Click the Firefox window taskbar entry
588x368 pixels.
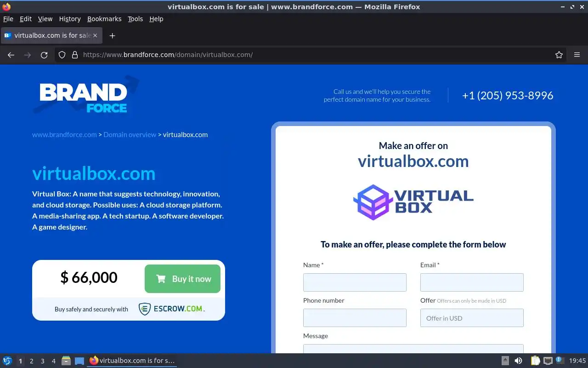tap(132, 361)
